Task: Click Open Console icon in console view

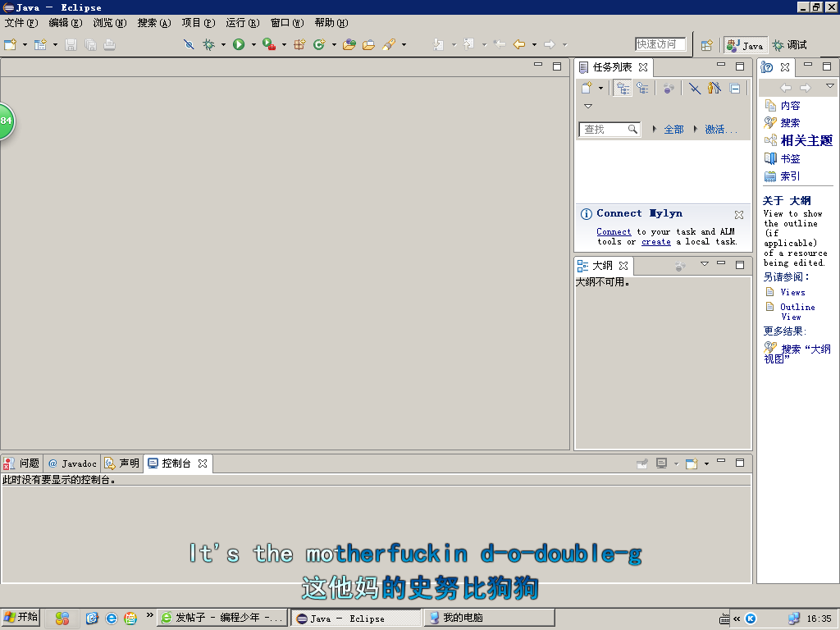Action: pyautogui.click(x=690, y=463)
